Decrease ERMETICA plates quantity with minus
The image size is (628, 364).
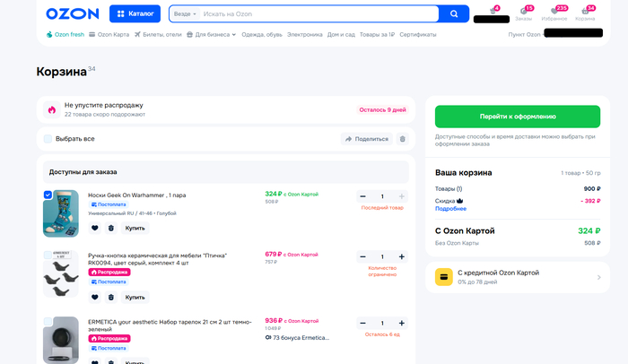point(362,323)
